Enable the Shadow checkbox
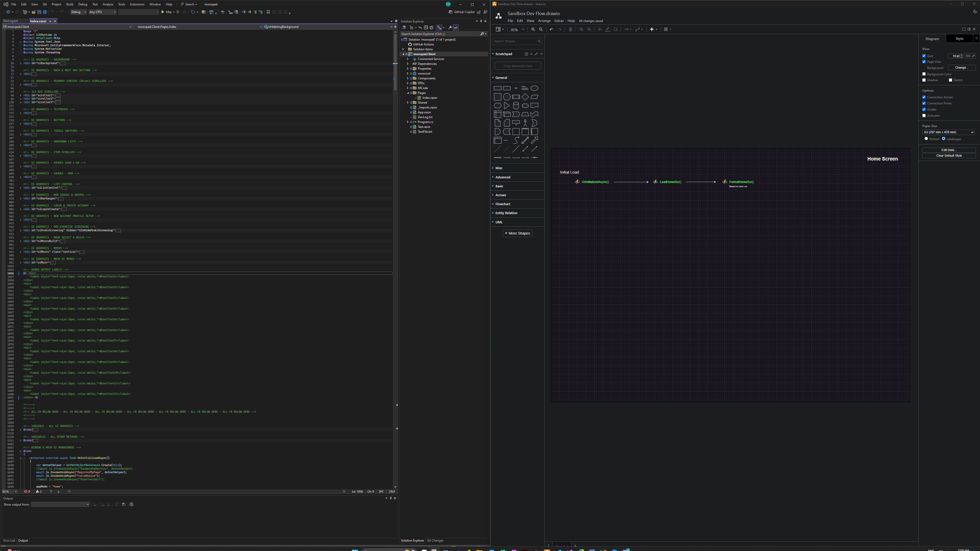 [924, 80]
